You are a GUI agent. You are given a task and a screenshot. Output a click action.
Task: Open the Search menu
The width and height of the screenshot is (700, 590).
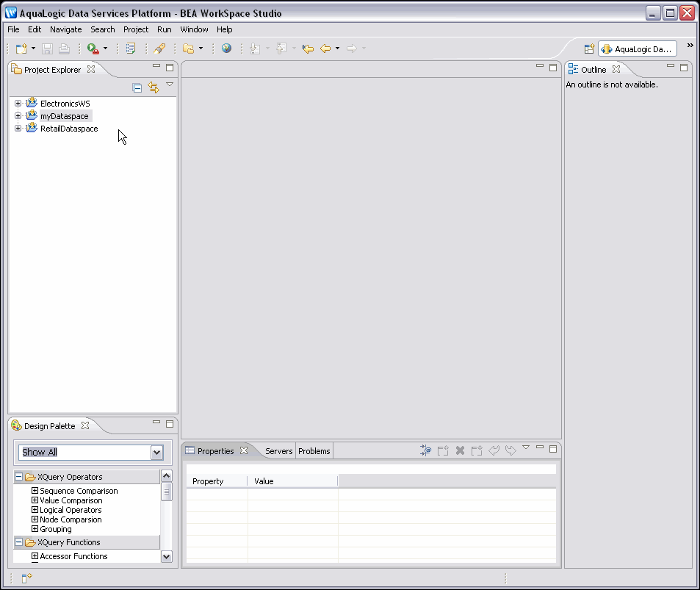(103, 29)
